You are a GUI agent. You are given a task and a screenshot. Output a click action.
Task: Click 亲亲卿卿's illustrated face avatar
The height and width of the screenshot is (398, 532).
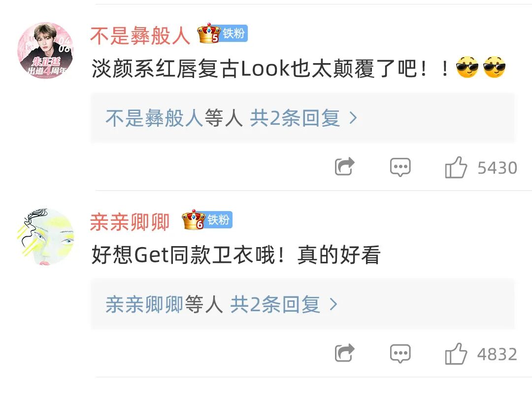[x=46, y=237]
